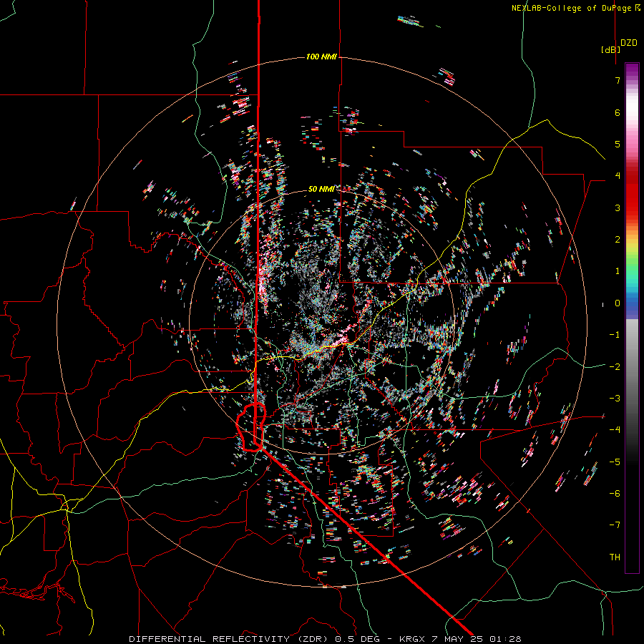Click the -4 scale label

pyautogui.click(x=615, y=429)
